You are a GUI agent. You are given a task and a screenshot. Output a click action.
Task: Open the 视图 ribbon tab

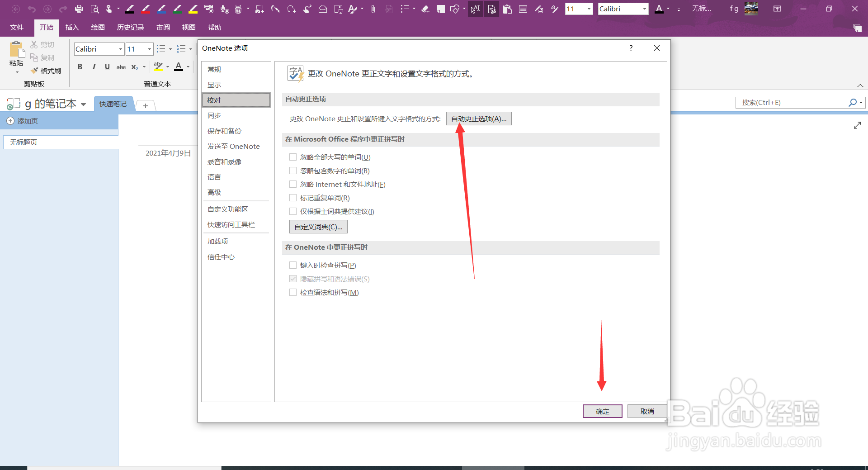pyautogui.click(x=189, y=28)
